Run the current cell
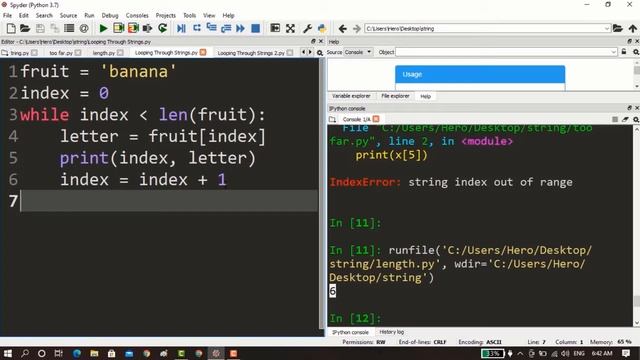Viewport: 640px width, 360px height. tap(118, 28)
